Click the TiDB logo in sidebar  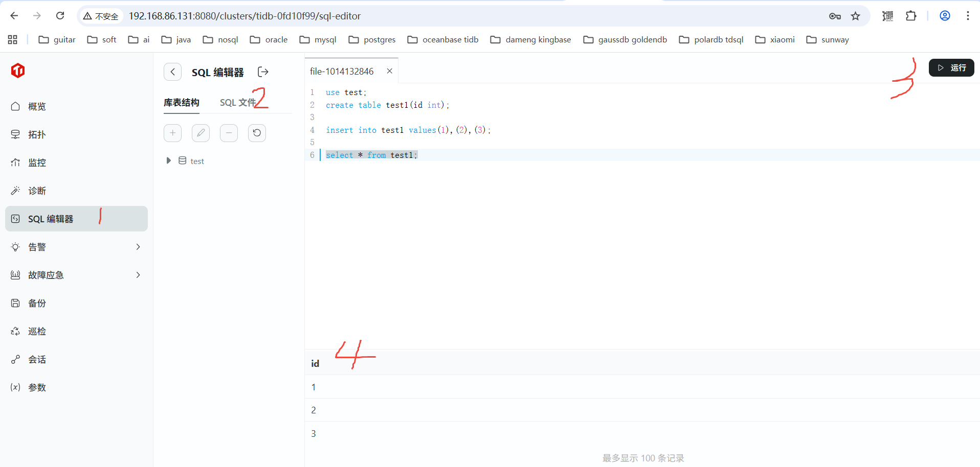(18, 71)
